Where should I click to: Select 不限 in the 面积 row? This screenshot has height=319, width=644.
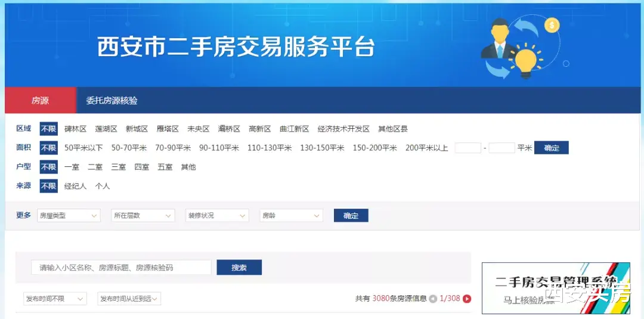[48, 148]
